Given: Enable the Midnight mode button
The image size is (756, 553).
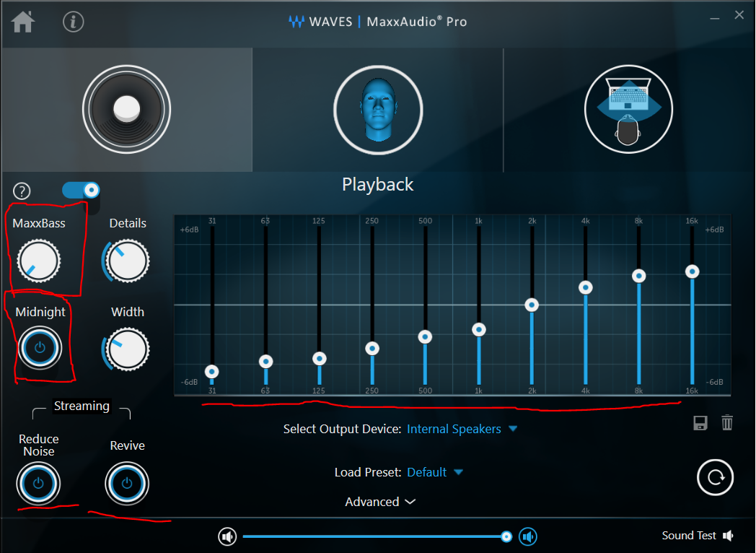Looking at the screenshot, I should (x=40, y=347).
